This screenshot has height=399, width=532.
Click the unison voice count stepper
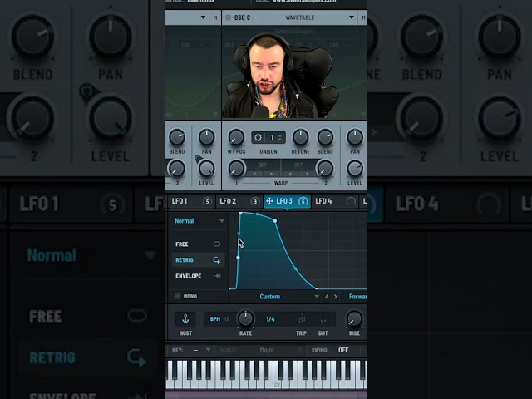point(279,137)
